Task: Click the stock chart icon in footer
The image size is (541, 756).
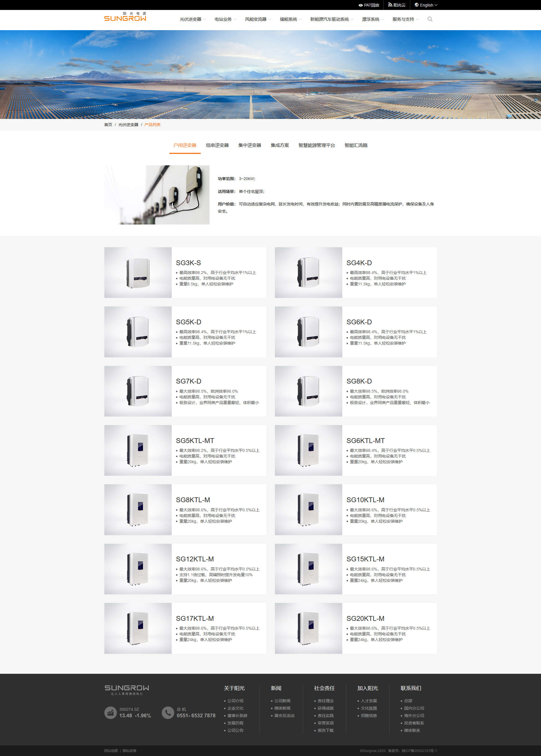Action: [110, 712]
